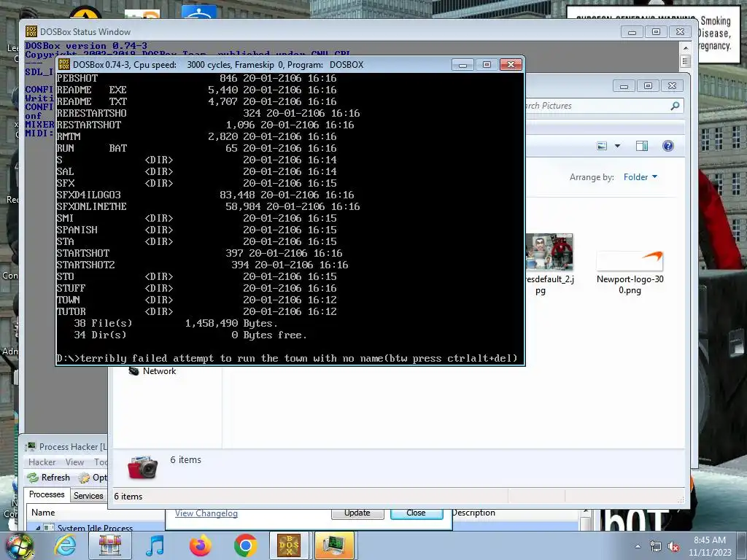Switch to Process Hacker taskbar button

point(334,545)
